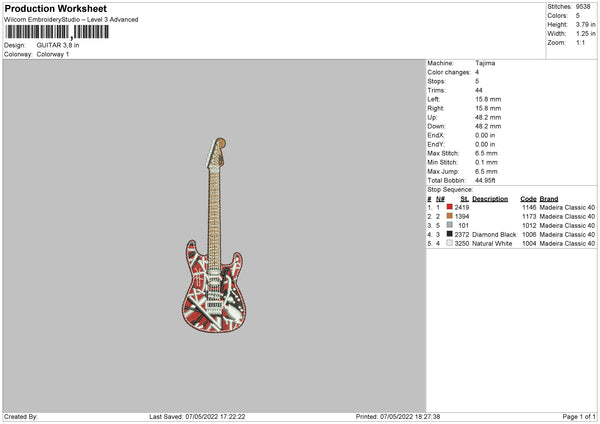Click the Description column header
This screenshot has height=424, width=600.
(490, 199)
